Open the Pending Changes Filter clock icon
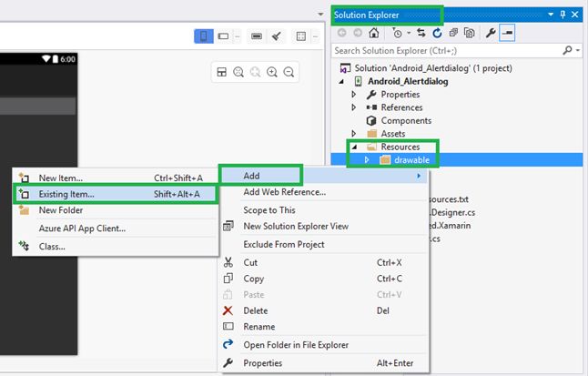This screenshot has width=588, height=376. (x=397, y=33)
